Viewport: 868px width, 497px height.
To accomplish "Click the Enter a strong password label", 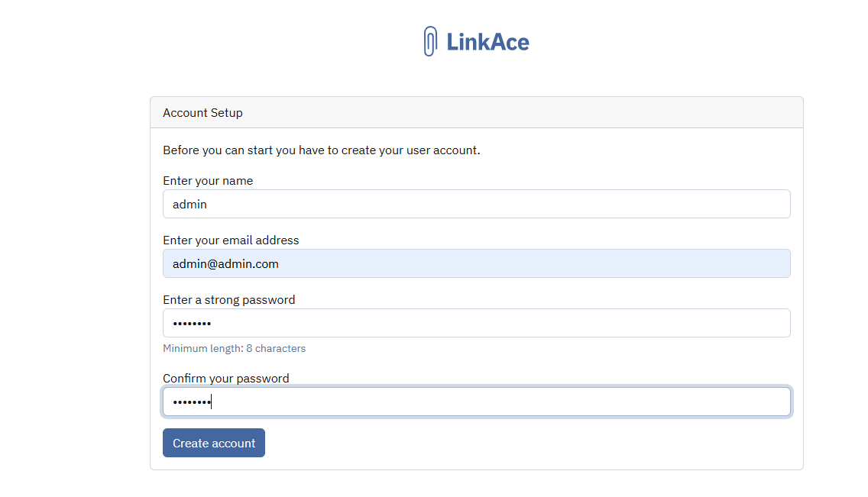I will click(228, 299).
